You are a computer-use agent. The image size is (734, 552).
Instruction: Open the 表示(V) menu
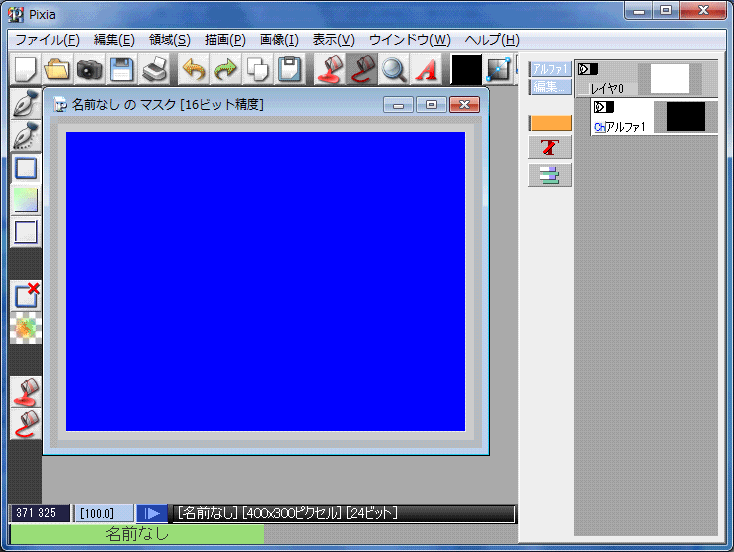pos(333,40)
